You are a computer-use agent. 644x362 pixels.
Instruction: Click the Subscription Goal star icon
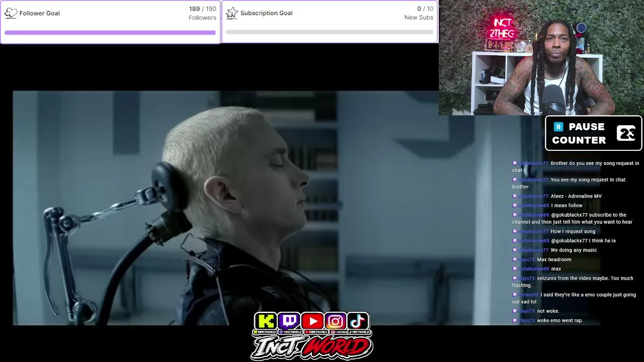click(x=231, y=13)
